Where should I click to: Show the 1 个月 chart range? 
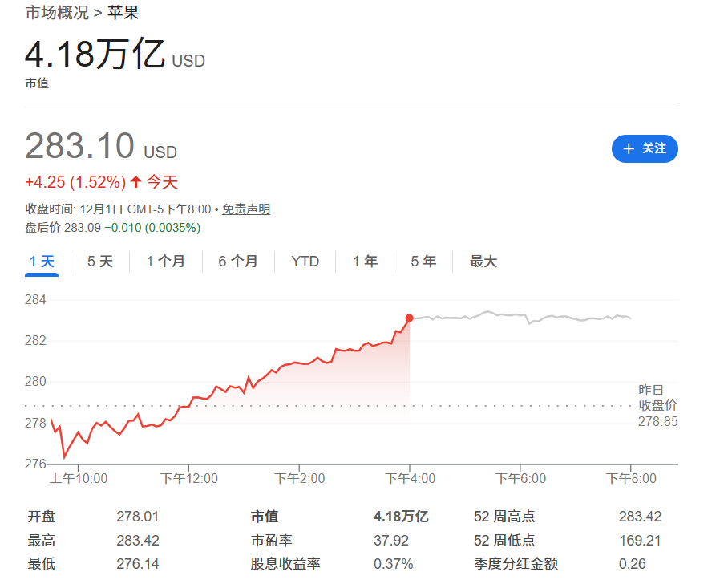[165, 262]
